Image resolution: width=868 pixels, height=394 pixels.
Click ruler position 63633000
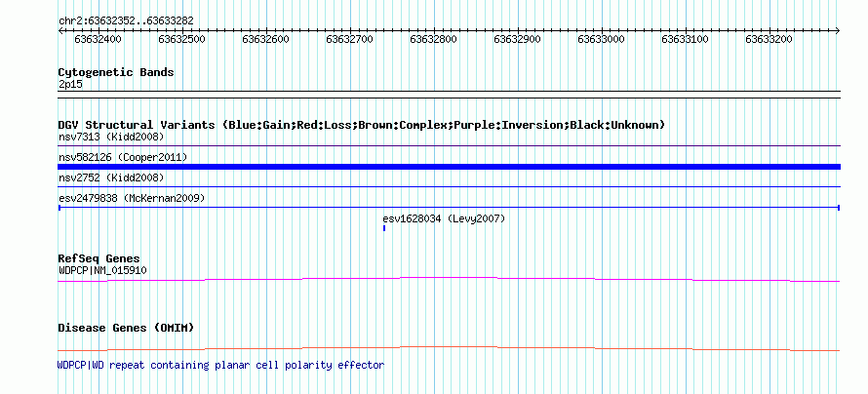(x=601, y=39)
